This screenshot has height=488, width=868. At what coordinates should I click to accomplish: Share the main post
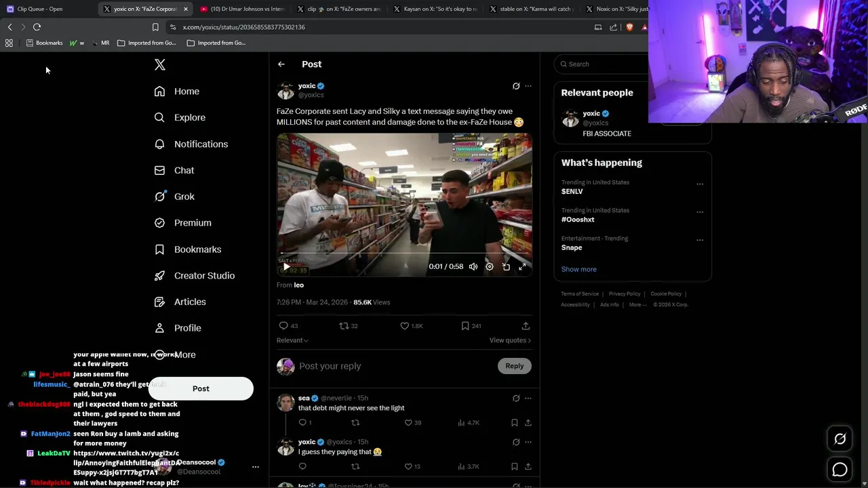526,326
